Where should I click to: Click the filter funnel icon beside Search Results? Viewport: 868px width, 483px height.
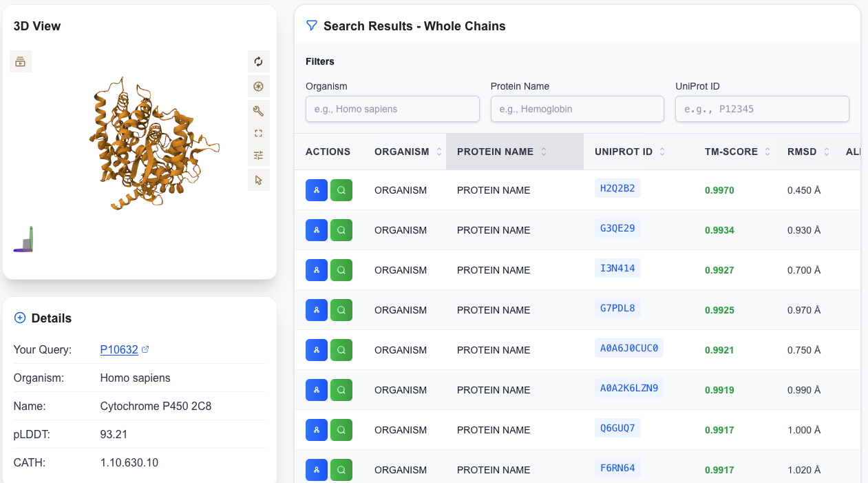[x=311, y=25]
